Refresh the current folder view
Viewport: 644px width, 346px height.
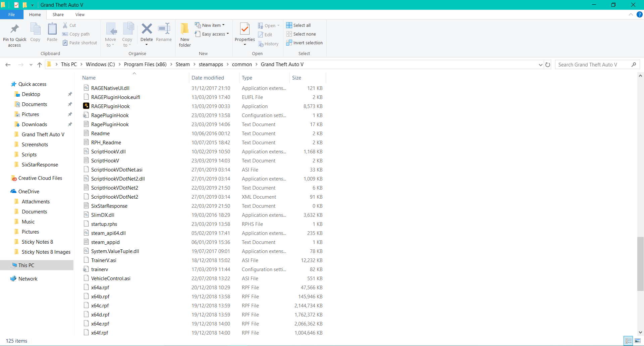[548, 65]
